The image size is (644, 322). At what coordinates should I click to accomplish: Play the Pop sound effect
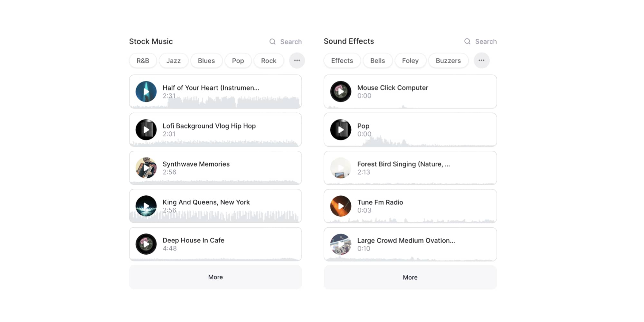[341, 130]
